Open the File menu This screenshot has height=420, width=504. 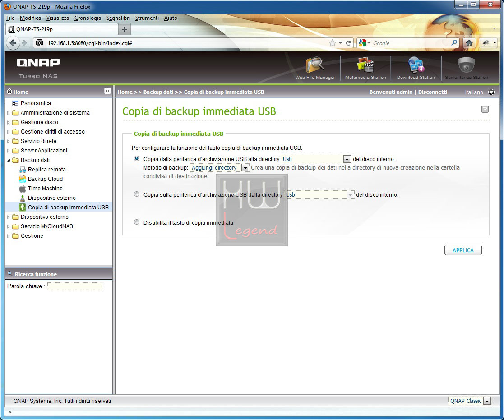point(10,18)
